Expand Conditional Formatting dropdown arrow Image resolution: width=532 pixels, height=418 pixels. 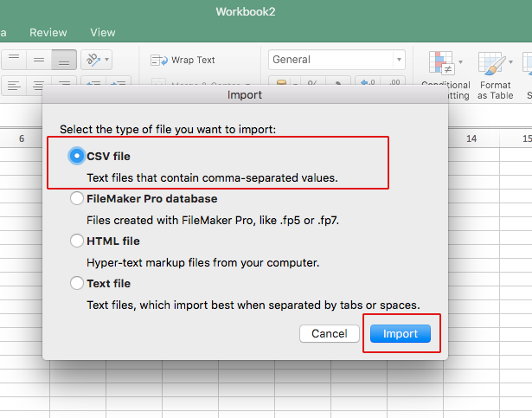tap(460, 61)
